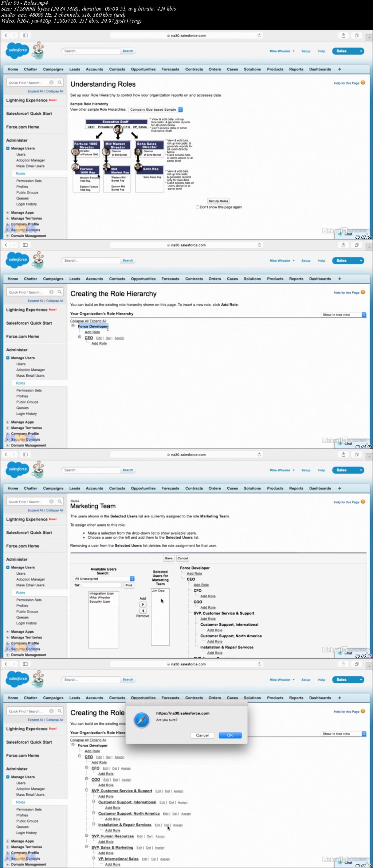Image resolution: width=373 pixels, height=868 pixels.
Task: Click Find button on Marketing Team page
Action: 129,585
